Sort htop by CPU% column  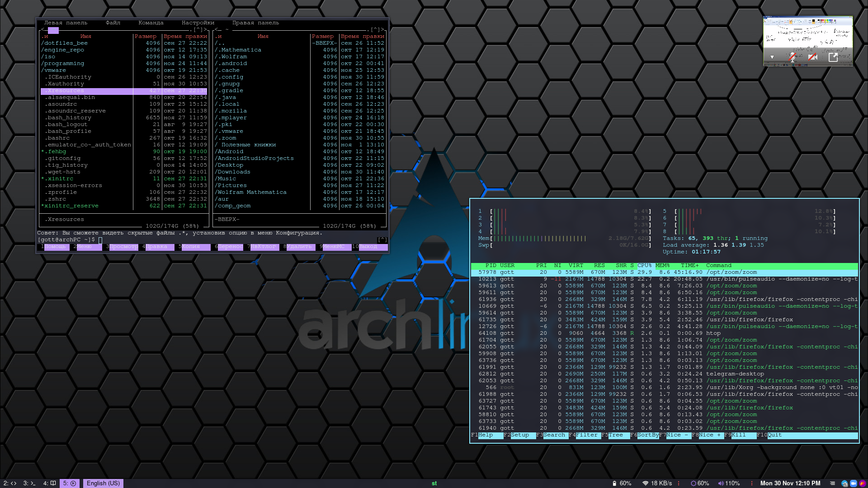645,265
